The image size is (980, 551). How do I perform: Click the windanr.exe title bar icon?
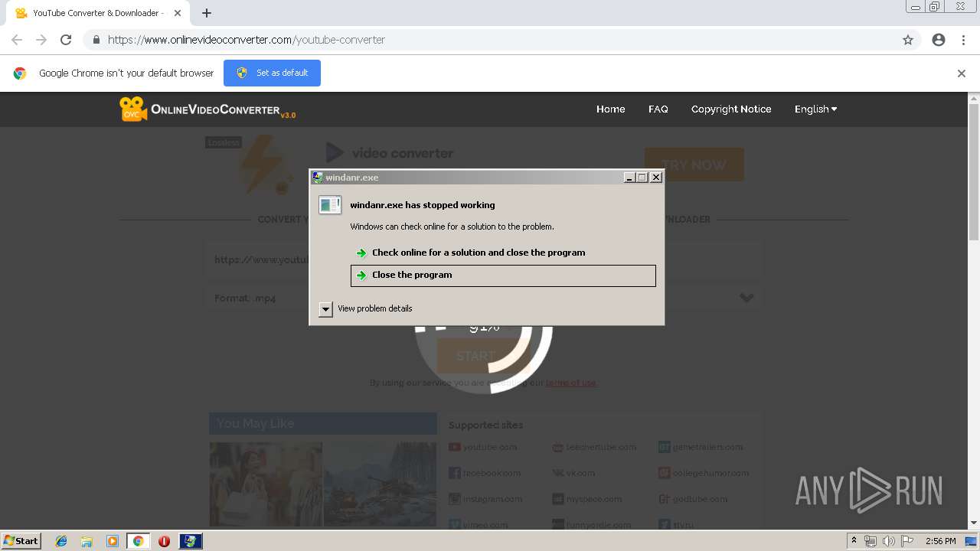point(317,178)
